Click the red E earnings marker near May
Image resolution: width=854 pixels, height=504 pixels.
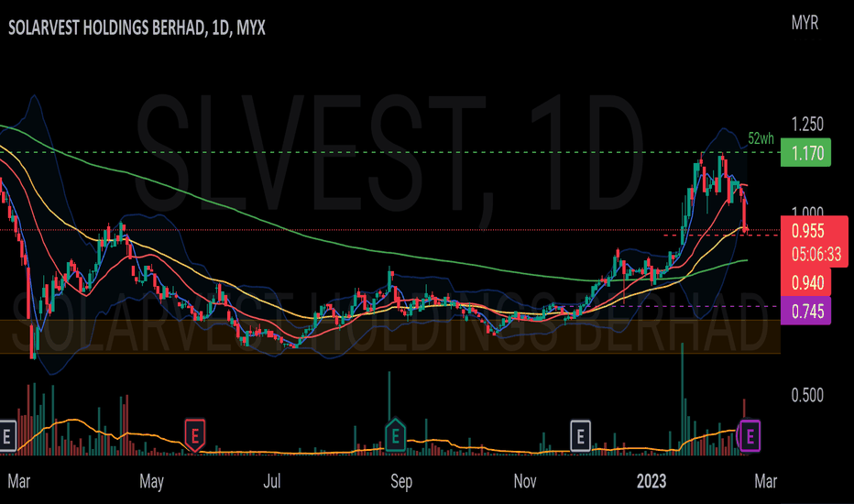[195, 436]
